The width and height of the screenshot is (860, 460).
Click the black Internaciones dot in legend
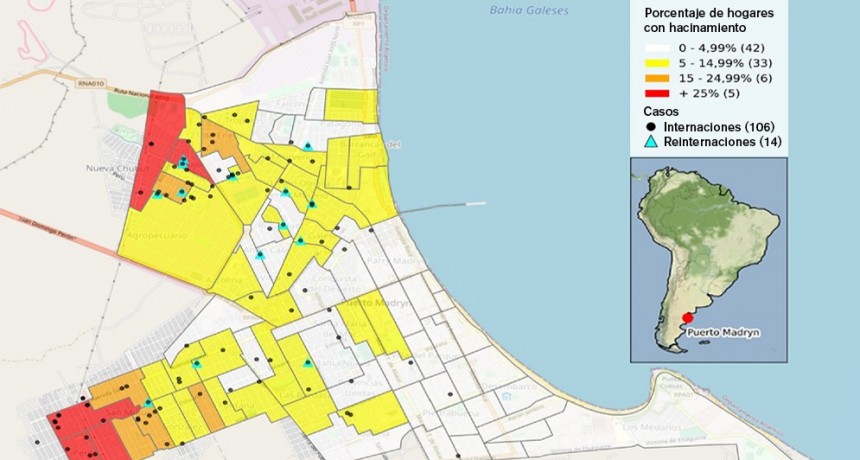click(x=651, y=127)
